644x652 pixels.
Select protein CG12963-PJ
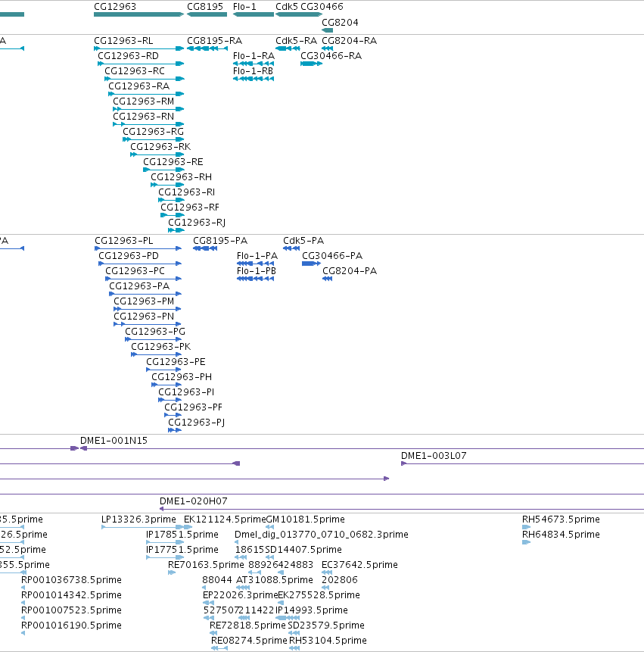click(197, 423)
